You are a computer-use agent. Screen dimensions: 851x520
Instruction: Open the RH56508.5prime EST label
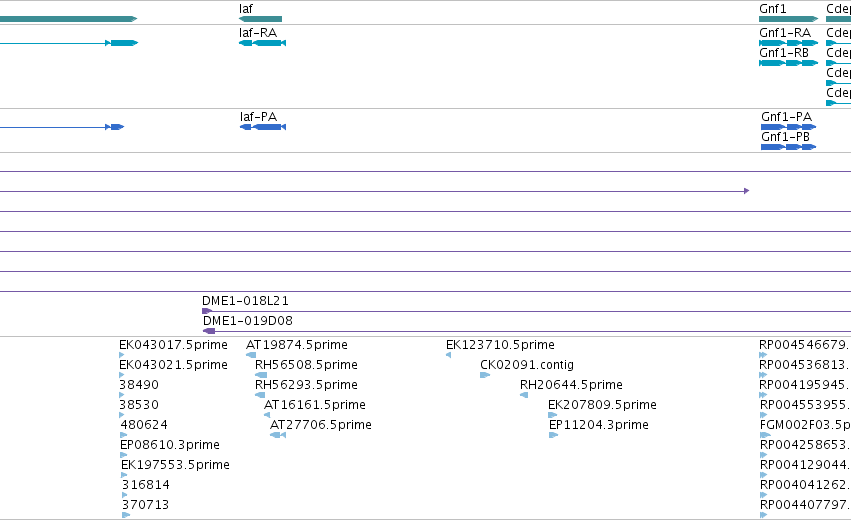coord(306,365)
